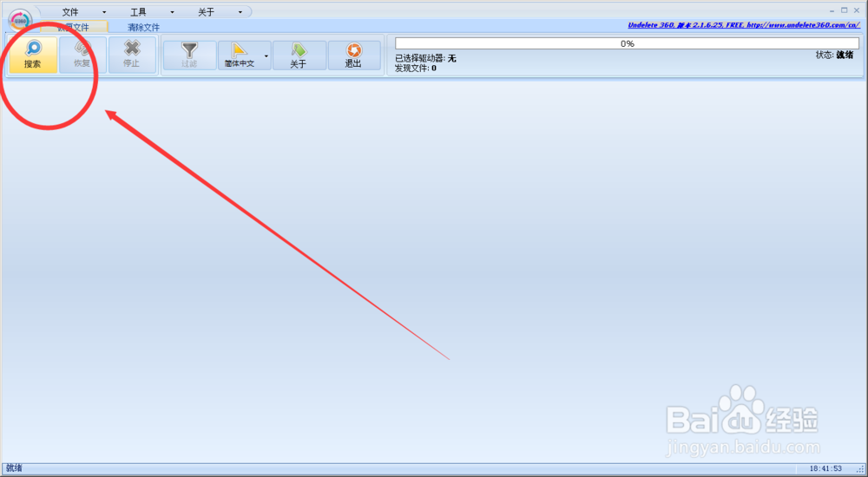This screenshot has height=477, width=868.
Task: Minimize the Undelete 360 window
Action: pyautogui.click(x=832, y=10)
